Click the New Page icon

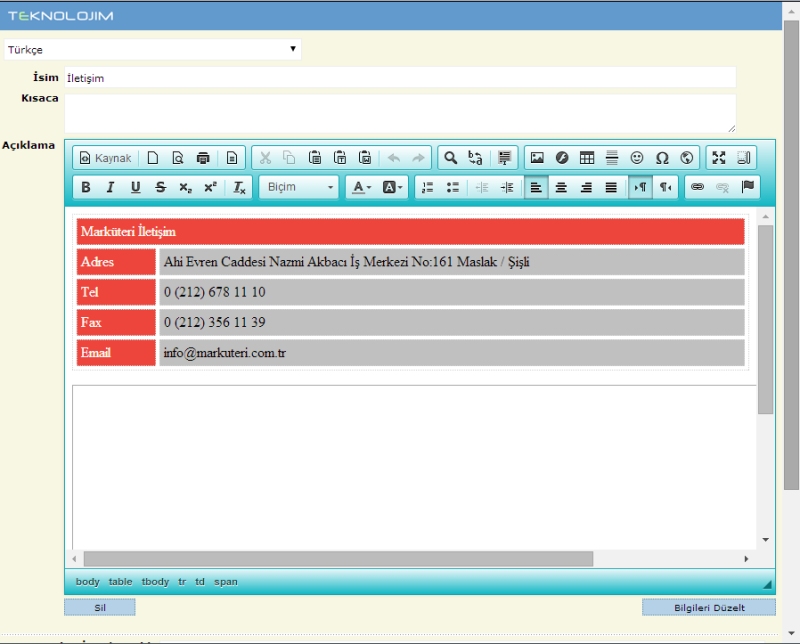pos(153,158)
